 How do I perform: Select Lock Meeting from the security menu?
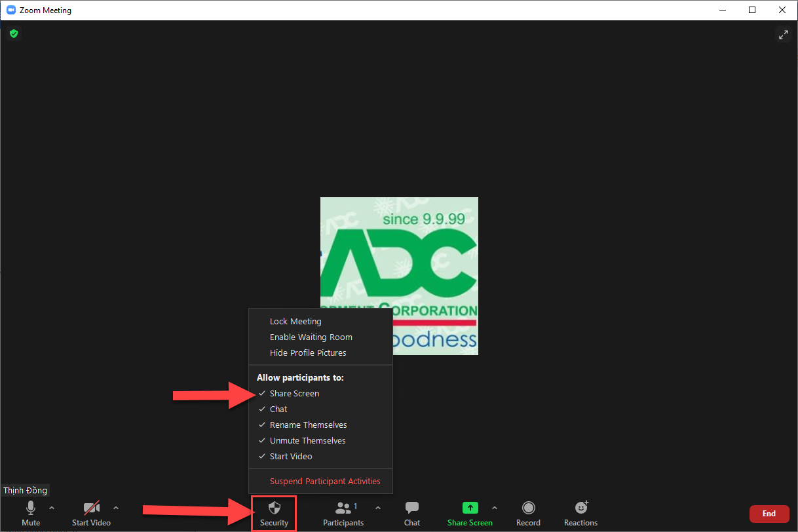coord(295,321)
